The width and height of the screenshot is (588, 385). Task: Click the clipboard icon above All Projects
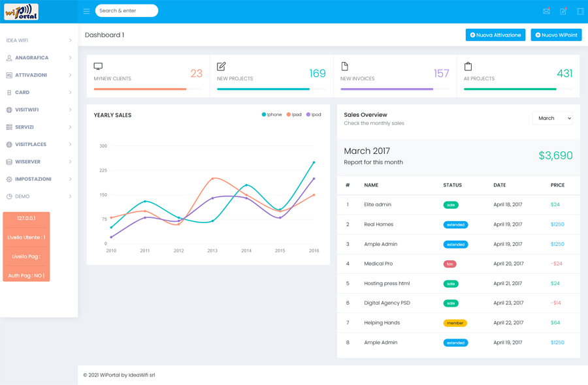tap(468, 67)
